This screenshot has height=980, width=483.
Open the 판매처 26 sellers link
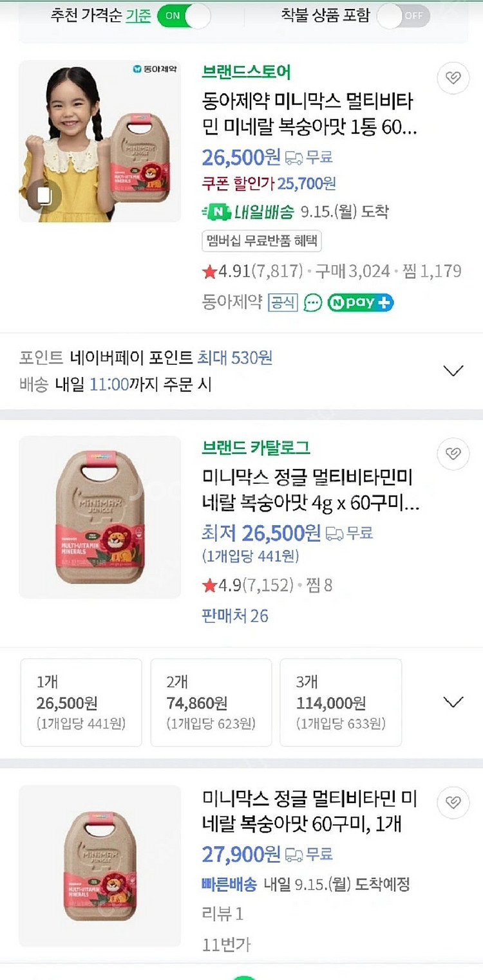(235, 616)
